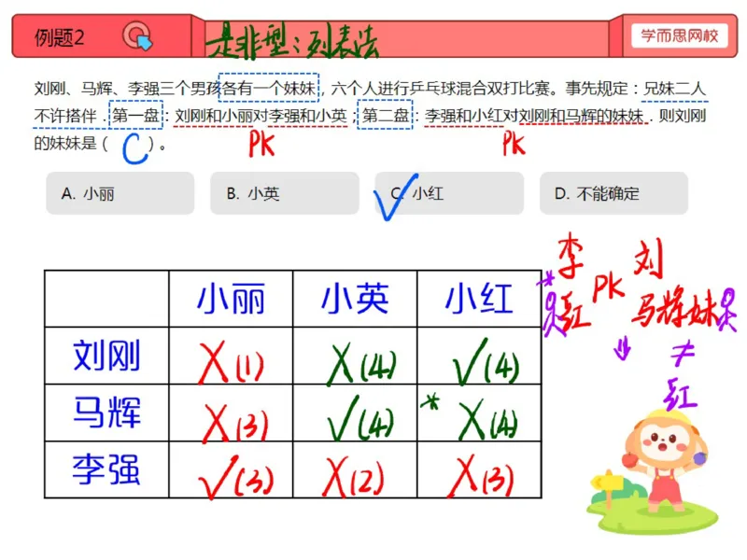Image resolution: width=747 pixels, height=560 pixels.
Task: Click the 学而思网校 logo badge
Action: pyautogui.click(x=680, y=35)
